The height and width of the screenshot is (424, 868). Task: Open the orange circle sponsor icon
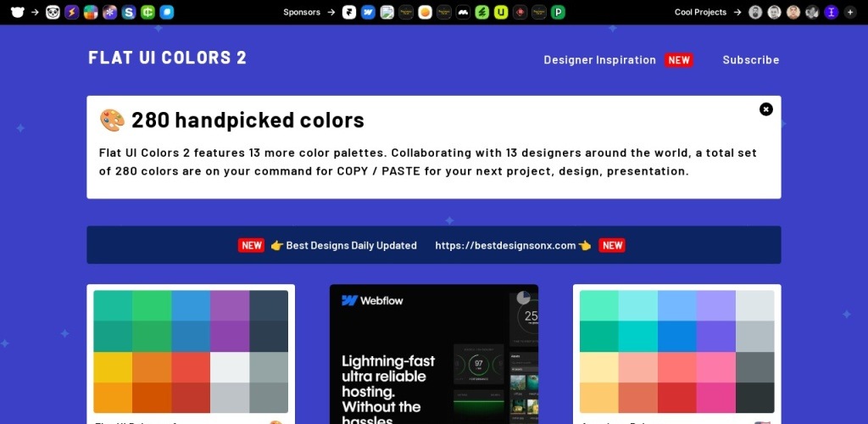[425, 12]
